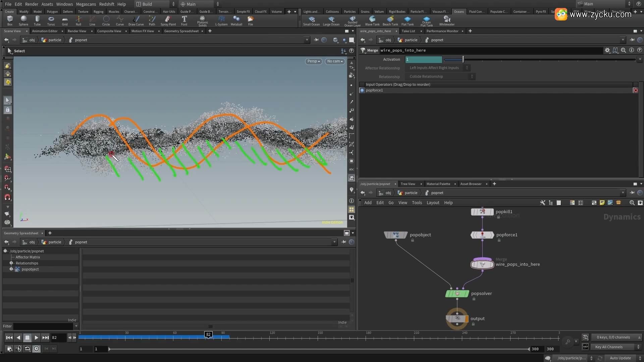Expand the Relationships tree item
The image size is (644, 362).
[11, 263]
